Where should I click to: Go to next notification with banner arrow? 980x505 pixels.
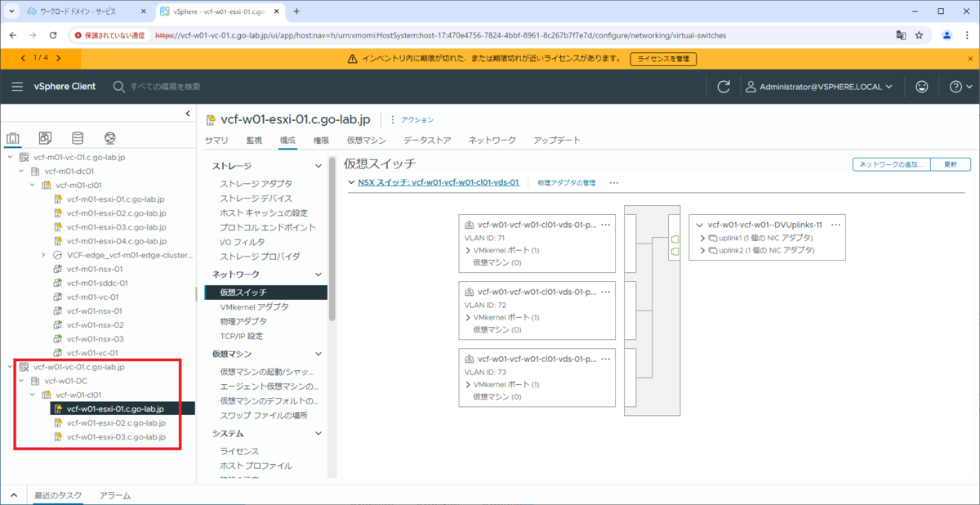click(x=58, y=58)
